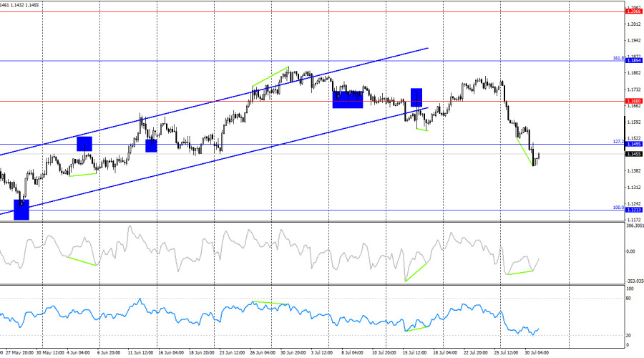Select the wide blue rectangle above 8 Jul
The height and width of the screenshot is (358, 644).
pos(348,100)
